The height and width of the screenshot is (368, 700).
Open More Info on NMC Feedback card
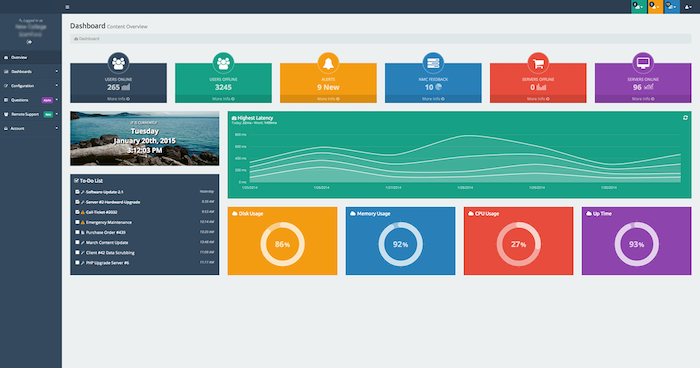coord(433,99)
